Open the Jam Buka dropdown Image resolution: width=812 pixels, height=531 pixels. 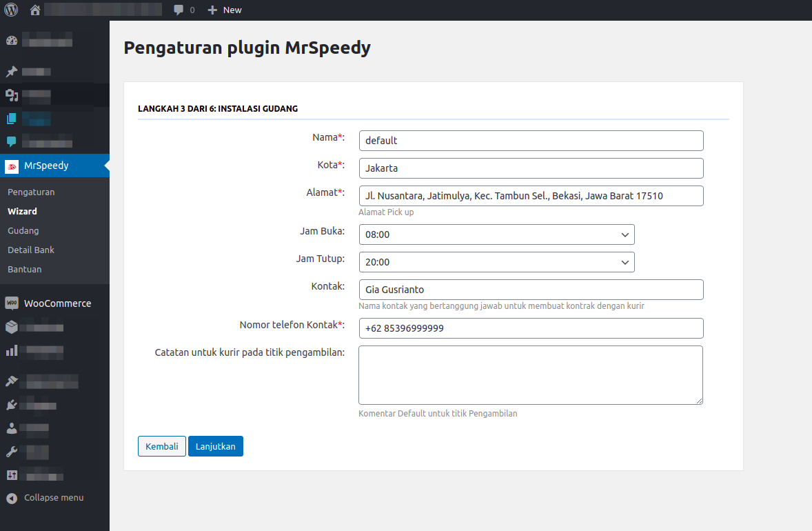point(496,234)
